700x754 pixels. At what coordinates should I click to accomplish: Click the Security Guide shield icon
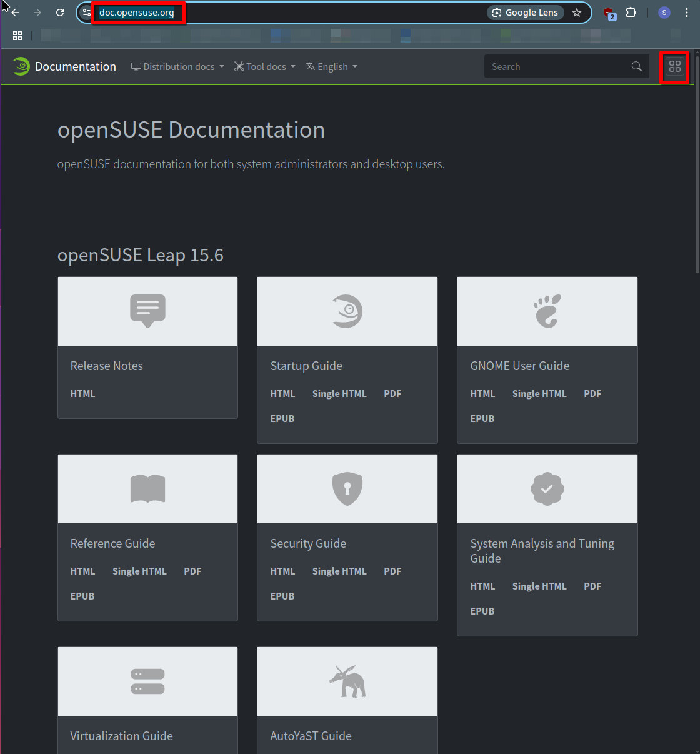pyautogui.click(x=347, y=488)
